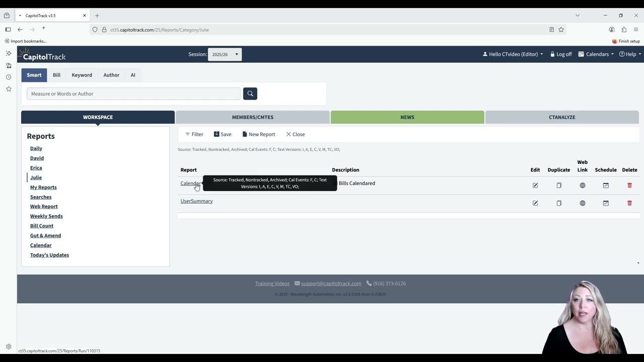Image resolution: width=644 pixels, height=362 pixels.
Task: Schedule the UserSummary report
Action: pyautogui.click(x=606, y=203)
